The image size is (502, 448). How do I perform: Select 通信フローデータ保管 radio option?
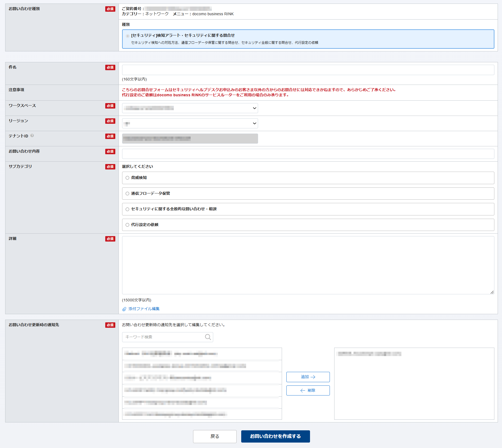[x=127, y=194]
